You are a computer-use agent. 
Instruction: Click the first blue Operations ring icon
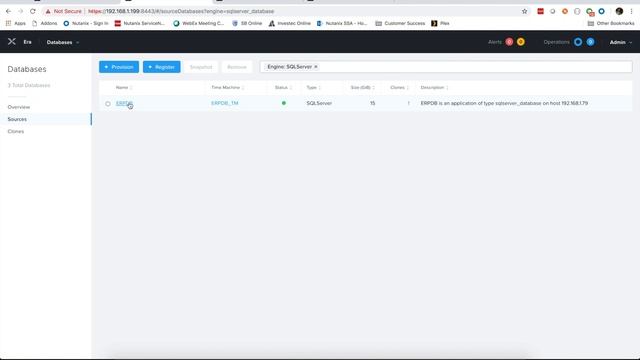(578, 42)
